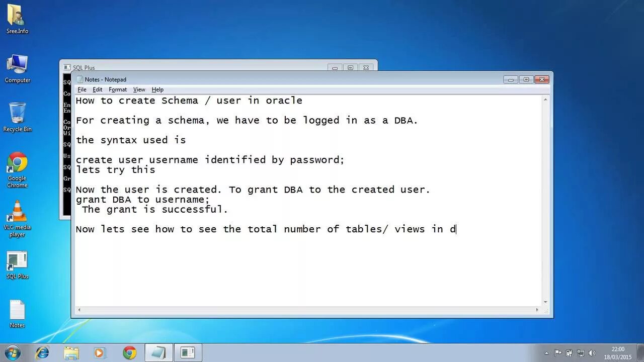Click the line "the syntax used is"
Viewport: 644px width, 362px height.
click(x=131, y=140)
